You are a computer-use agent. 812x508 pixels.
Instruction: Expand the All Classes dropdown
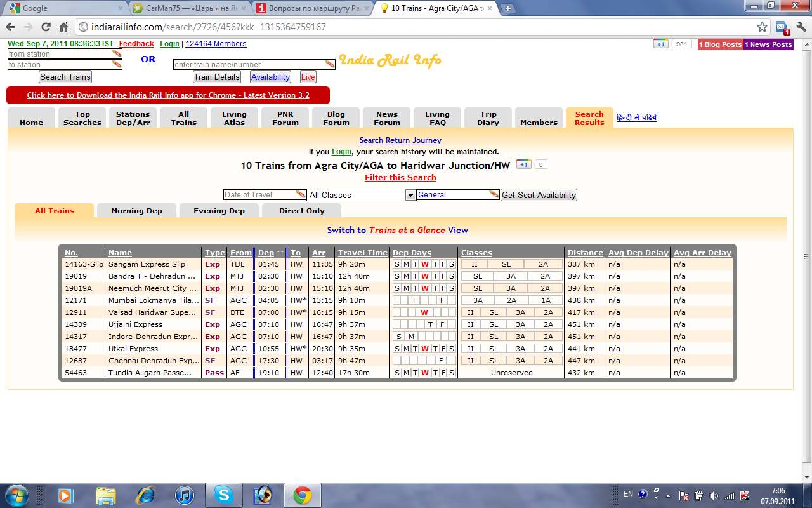point(361,195)
